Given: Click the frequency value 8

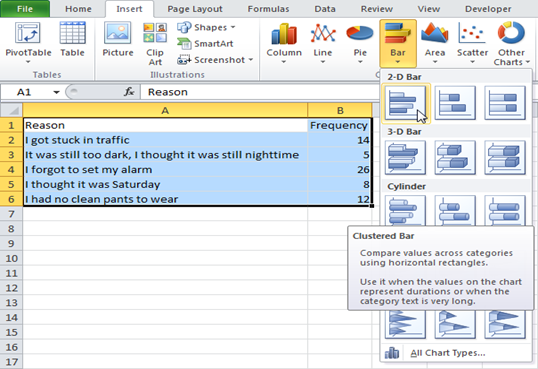Looking at the screenshot, I should pyautogui.click(x=339, y=184).
